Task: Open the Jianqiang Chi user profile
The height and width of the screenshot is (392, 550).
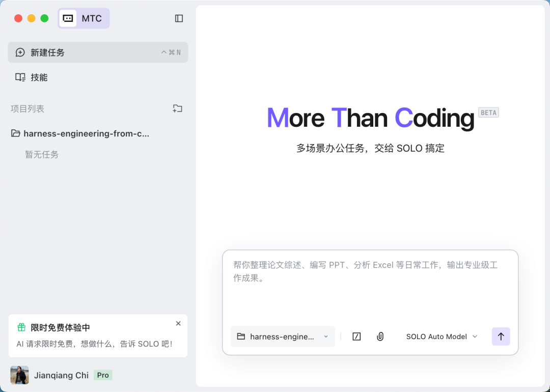Action: [x=62, y=375]
